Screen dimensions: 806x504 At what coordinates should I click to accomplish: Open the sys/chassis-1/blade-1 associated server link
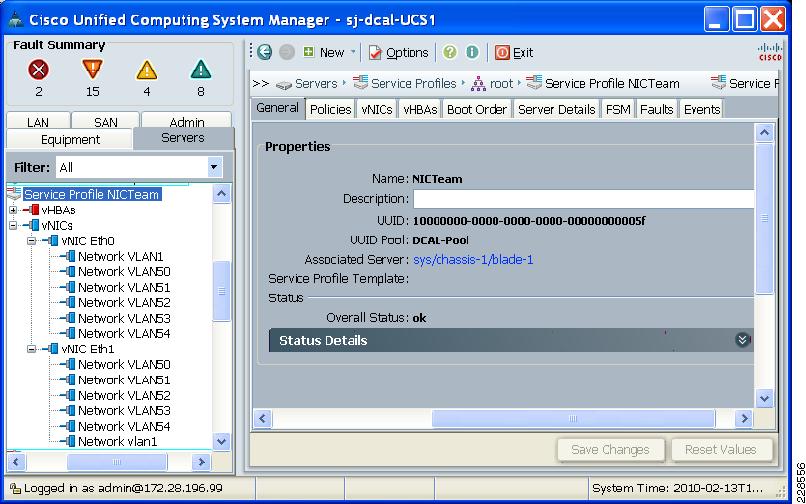473,259
